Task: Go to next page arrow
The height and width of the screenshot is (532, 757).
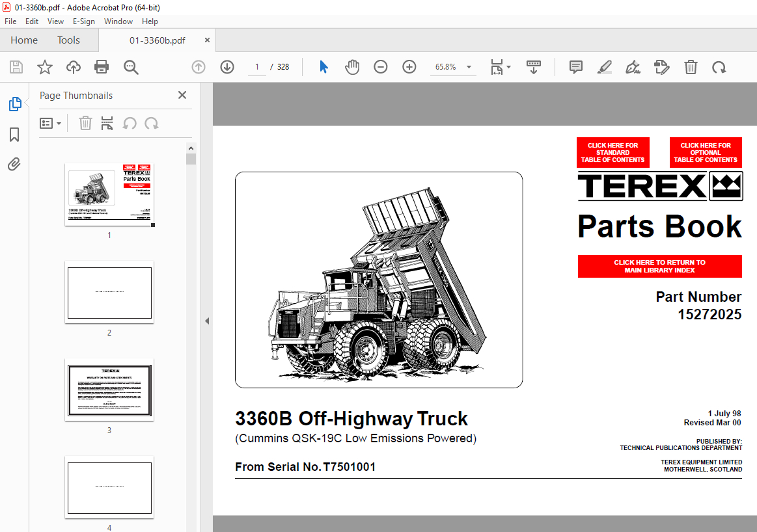Action: pos(227,67)
